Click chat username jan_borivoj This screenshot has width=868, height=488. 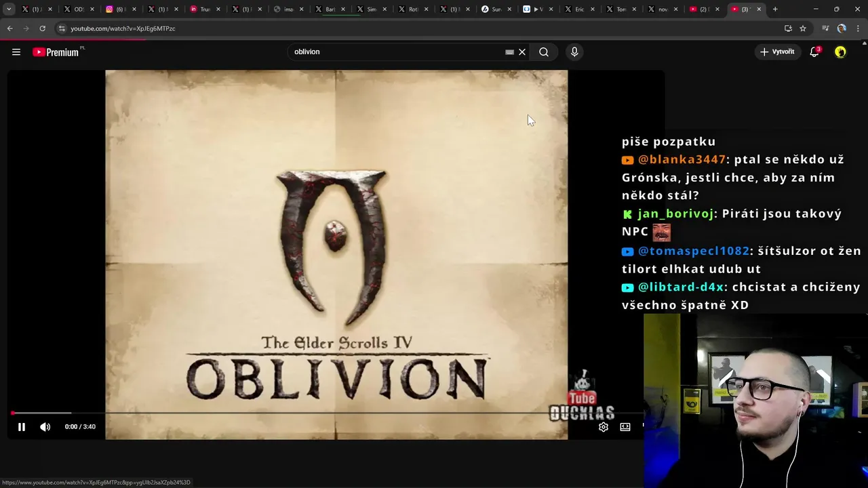[675, 213]
